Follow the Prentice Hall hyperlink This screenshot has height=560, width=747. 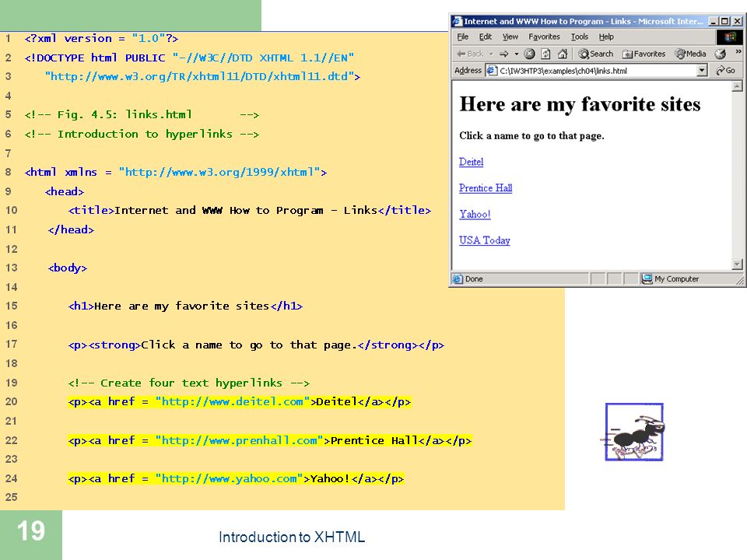pyautogui.click(x=486, y=188)
